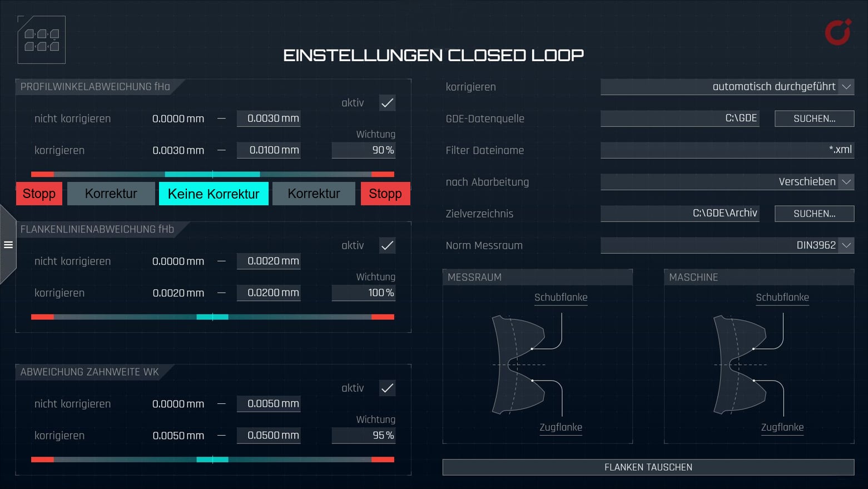Click SUCHEN button for GDE-Datenquelle
Image resolution: width=868 pixels, height=489 pixels.
[814, 118]
